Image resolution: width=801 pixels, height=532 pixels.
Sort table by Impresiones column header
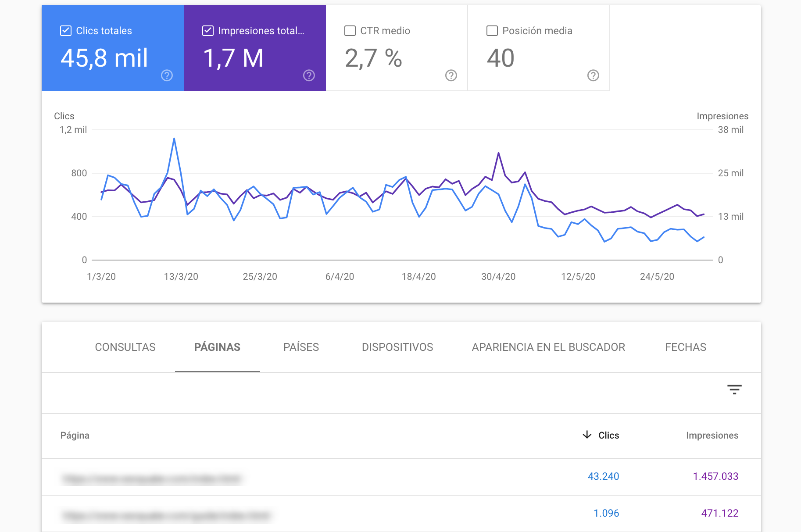coord(712,435)
